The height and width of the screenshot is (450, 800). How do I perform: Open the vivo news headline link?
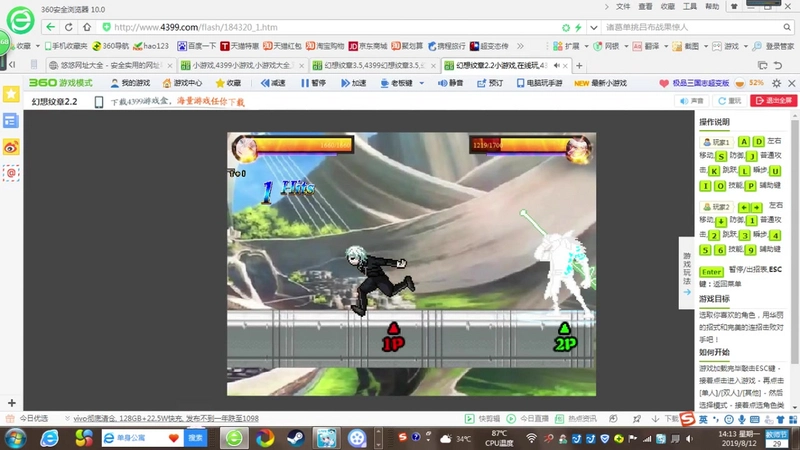[x=166, y=418]
